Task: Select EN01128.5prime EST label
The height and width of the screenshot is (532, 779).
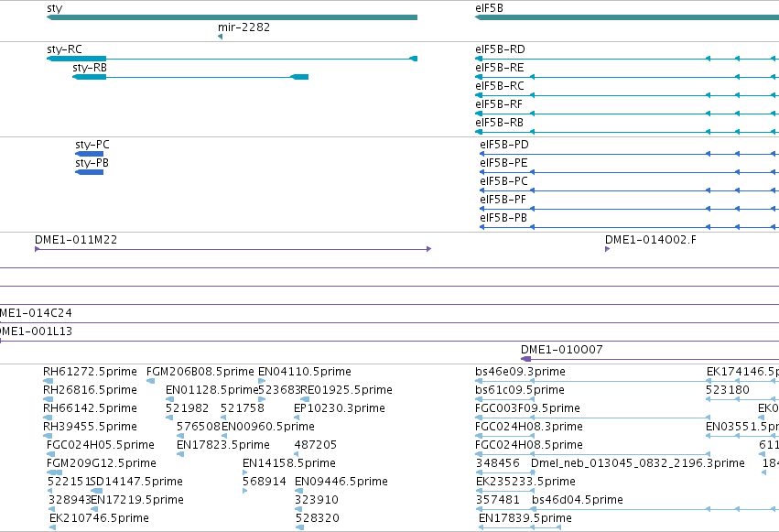Action: tap(212, 390)
